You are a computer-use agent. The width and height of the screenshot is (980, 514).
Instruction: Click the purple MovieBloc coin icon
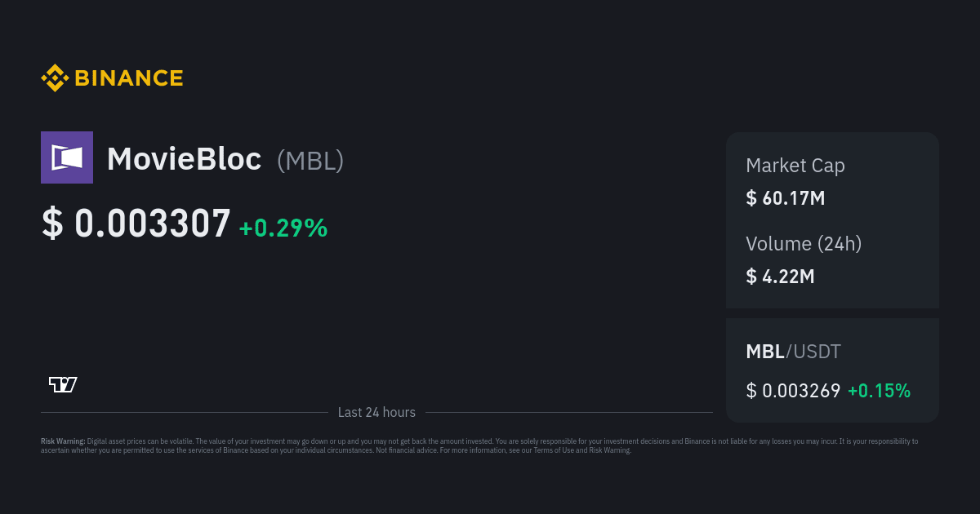67,157
